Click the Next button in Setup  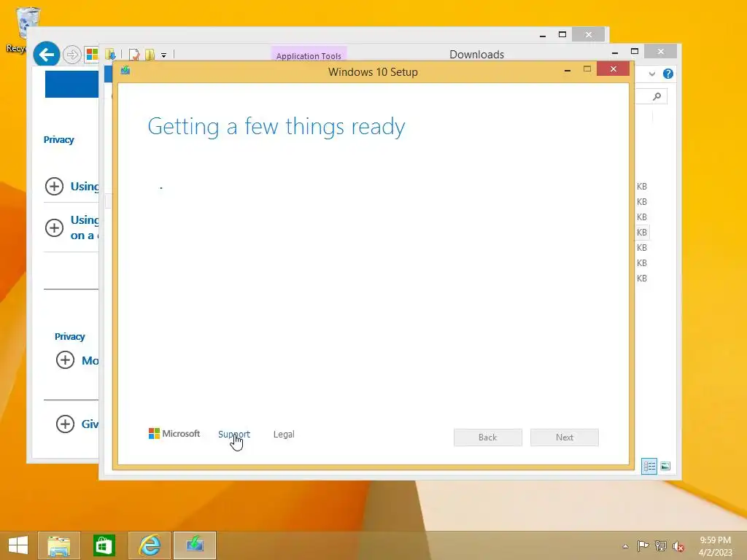click(565, 437)
